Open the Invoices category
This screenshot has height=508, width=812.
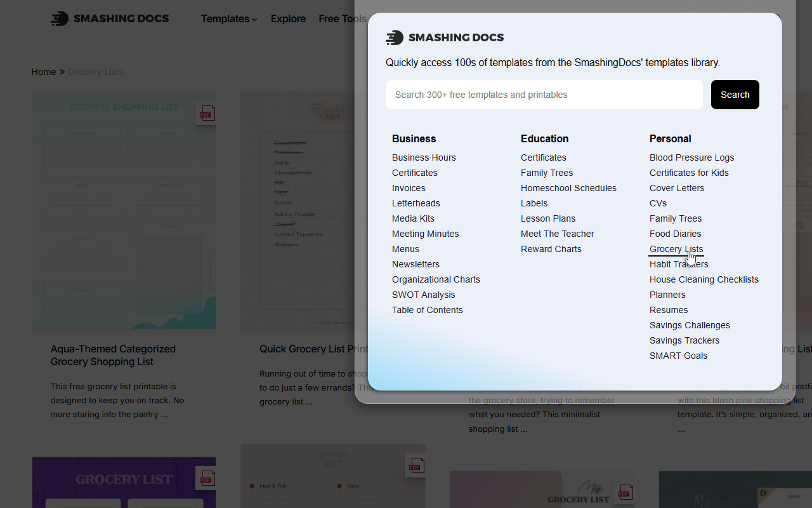pos(409,188)
